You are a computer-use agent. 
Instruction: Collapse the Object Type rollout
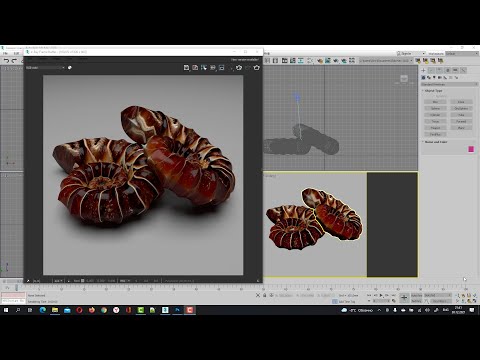click(x=433, y=91)
